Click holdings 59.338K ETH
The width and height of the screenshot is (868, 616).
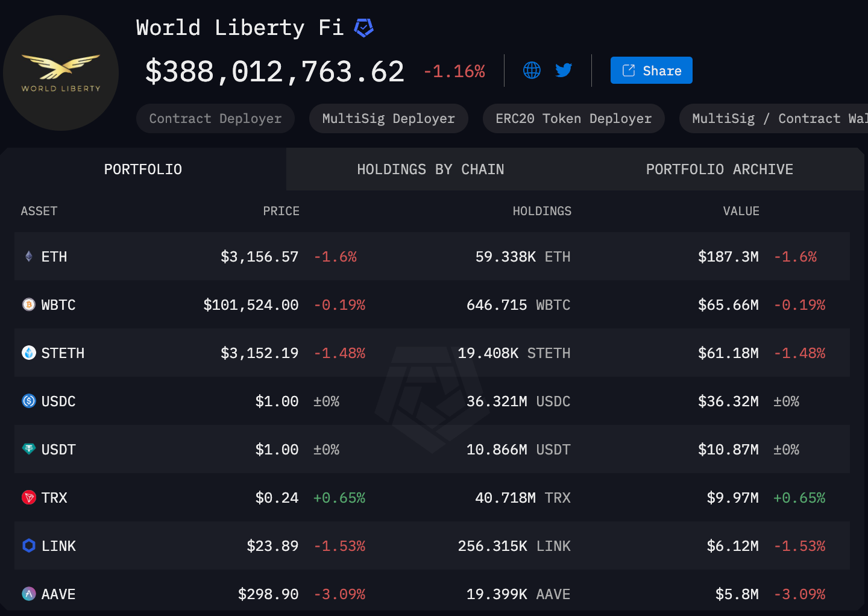(x=523, y=257)
